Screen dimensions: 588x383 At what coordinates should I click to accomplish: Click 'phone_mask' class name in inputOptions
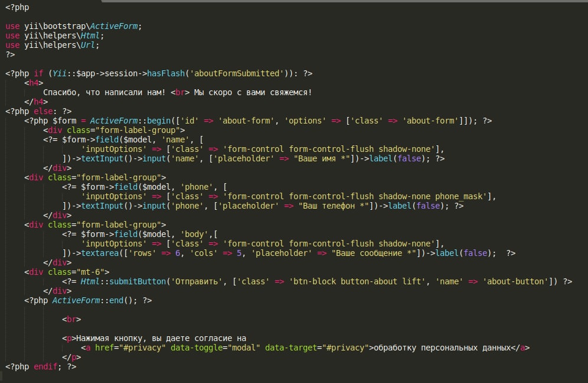[459, 196]
